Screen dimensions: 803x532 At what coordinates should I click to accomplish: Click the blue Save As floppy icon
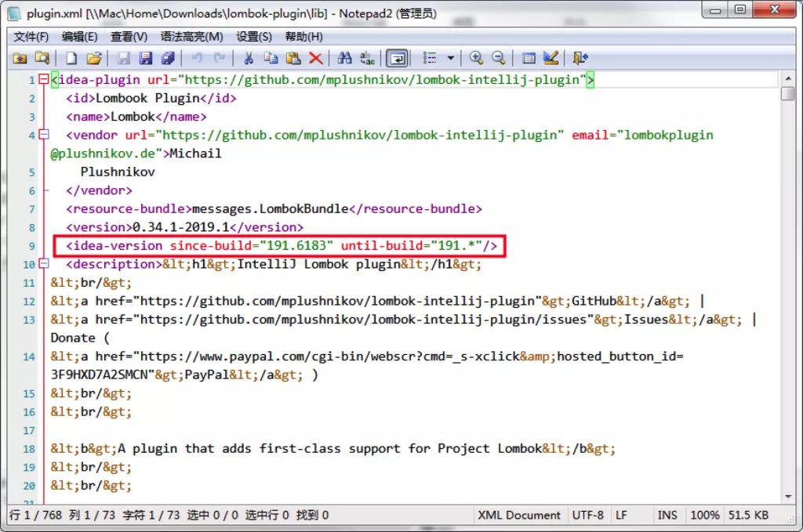(x=146, y=58)
